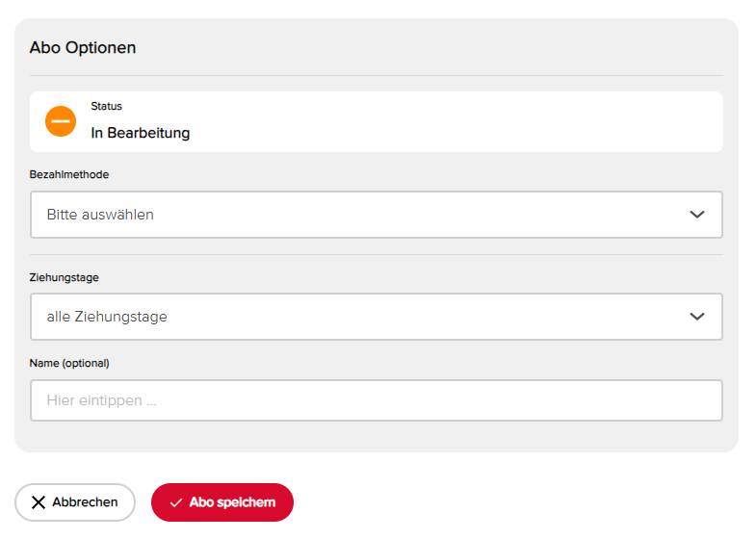This screenshot has height=539, width=756.
Task: Click the white Status card
Action: pos(376,122)
